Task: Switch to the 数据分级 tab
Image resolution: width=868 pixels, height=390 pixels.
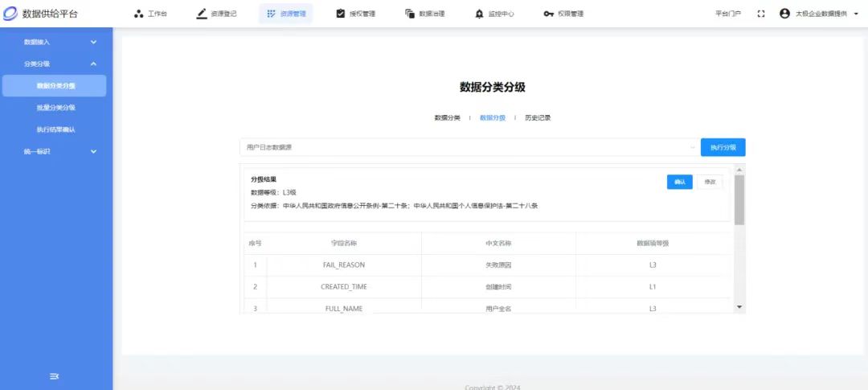Action: coord(493,118)
